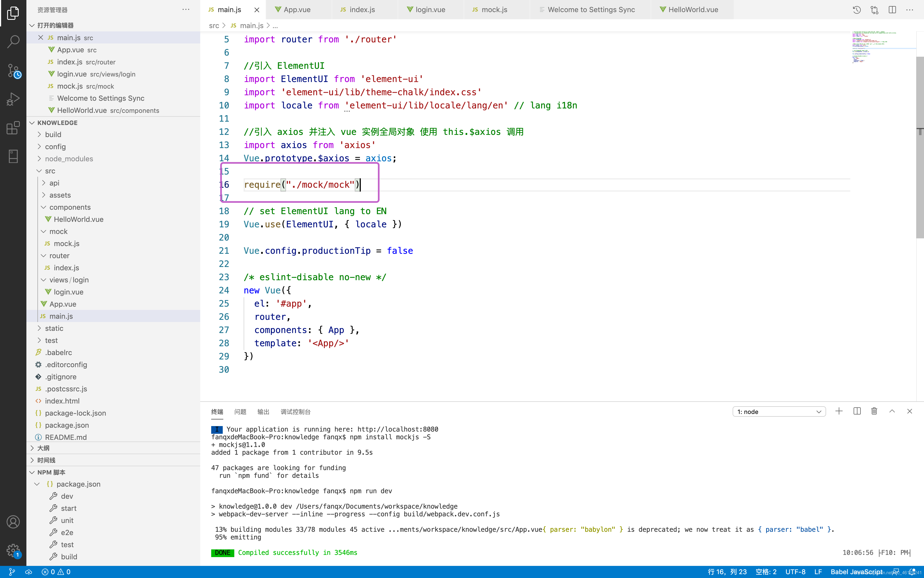924x578 pixels.
Task: Open the timeline history icon in editor toolbar
Action: click(857, 10)
